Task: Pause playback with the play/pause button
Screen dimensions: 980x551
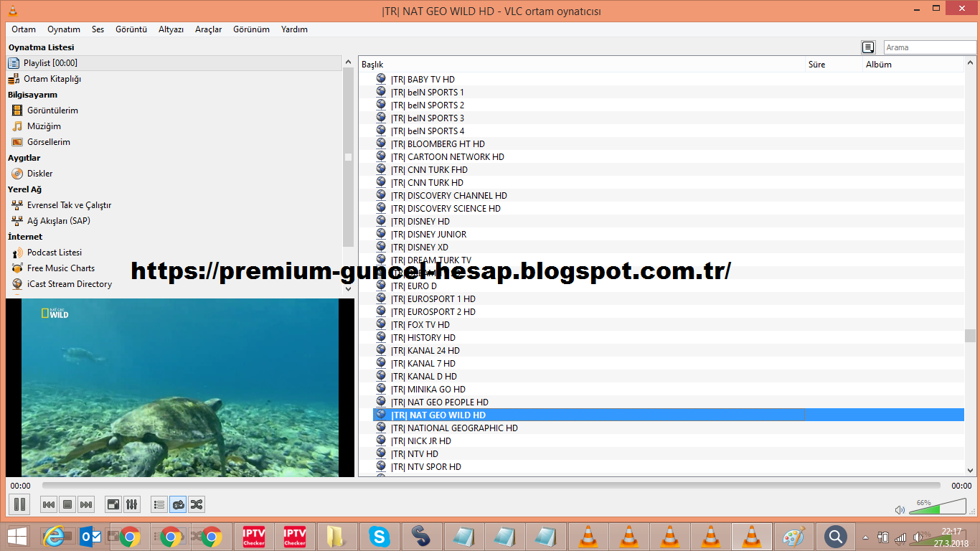Action: tap(19, 504)
